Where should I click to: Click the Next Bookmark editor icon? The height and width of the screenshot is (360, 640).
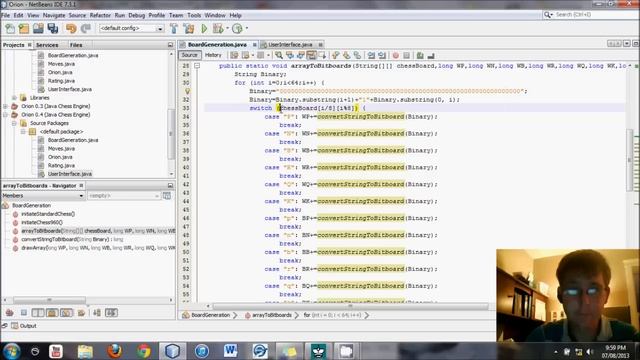click(x=347, y=55)
